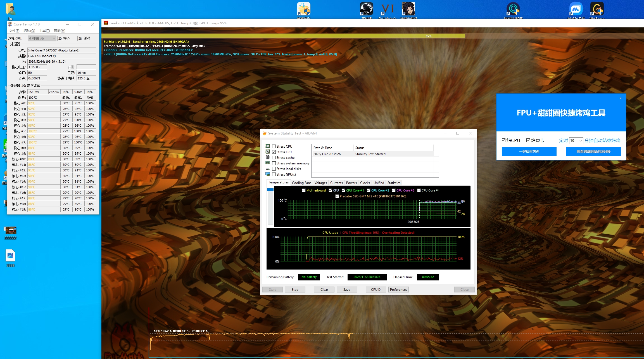Enable the Stress cache checkbox
Screen dimensions: 644x359
click(274, 157)
